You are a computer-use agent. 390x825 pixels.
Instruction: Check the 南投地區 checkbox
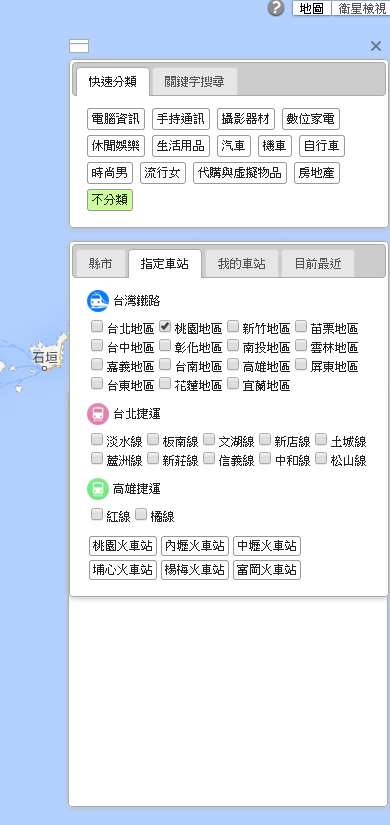click(x=233, y=346)
